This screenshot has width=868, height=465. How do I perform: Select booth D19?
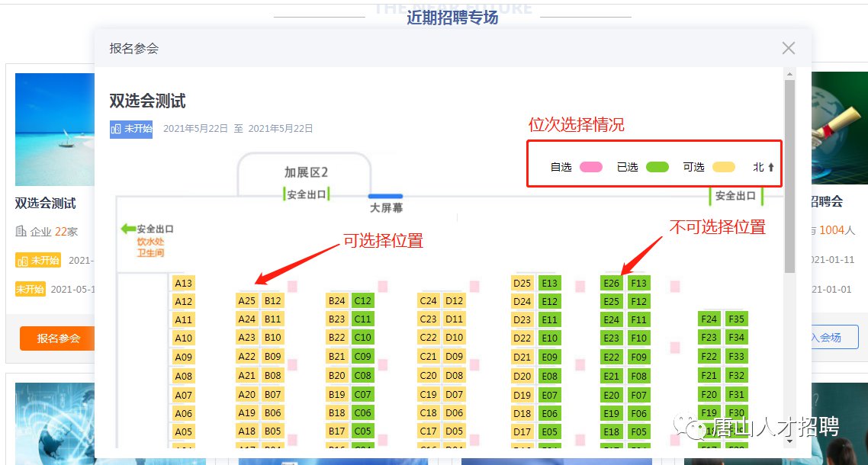click(522, 395)
